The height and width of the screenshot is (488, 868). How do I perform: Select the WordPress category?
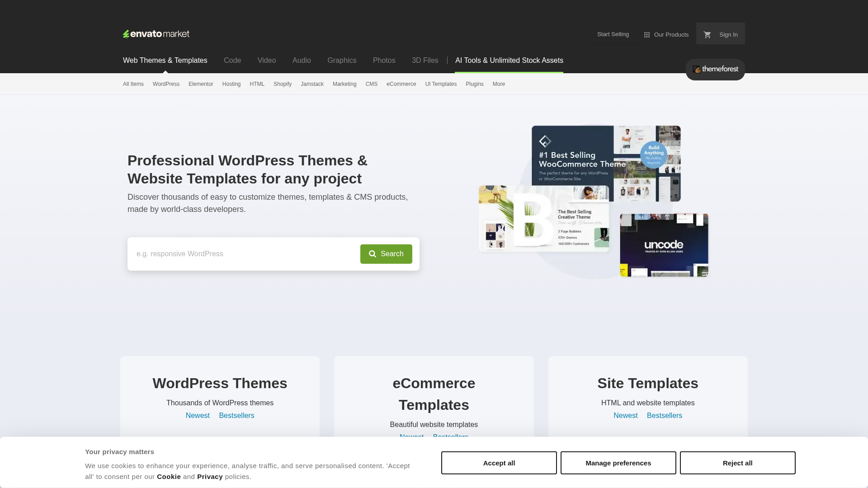[166, 84]
